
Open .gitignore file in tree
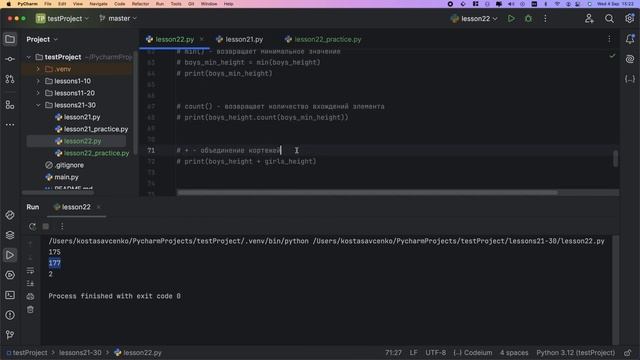[x=64, y=165]
